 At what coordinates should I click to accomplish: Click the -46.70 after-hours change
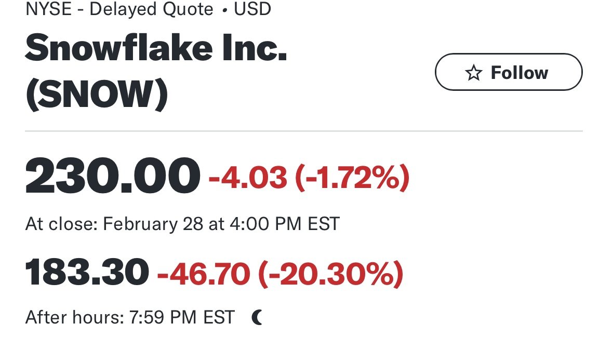click(204, 274)
